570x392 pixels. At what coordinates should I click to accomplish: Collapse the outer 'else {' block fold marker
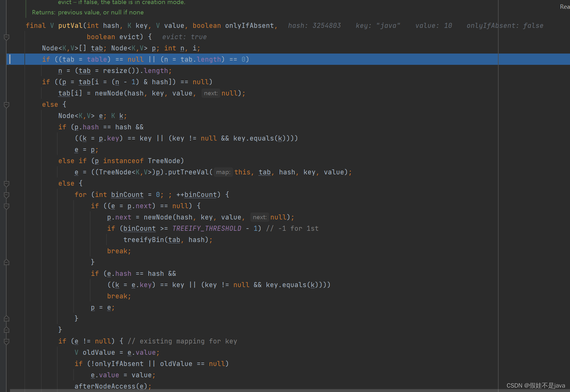pyautogui.click(x=6, y=105)
